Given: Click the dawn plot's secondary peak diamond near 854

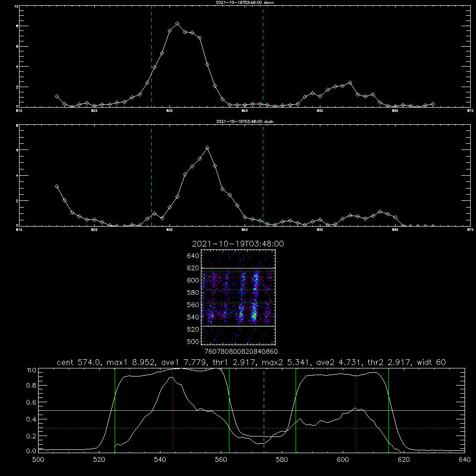Looking at the screenshot, I should (x=350, y=82).
